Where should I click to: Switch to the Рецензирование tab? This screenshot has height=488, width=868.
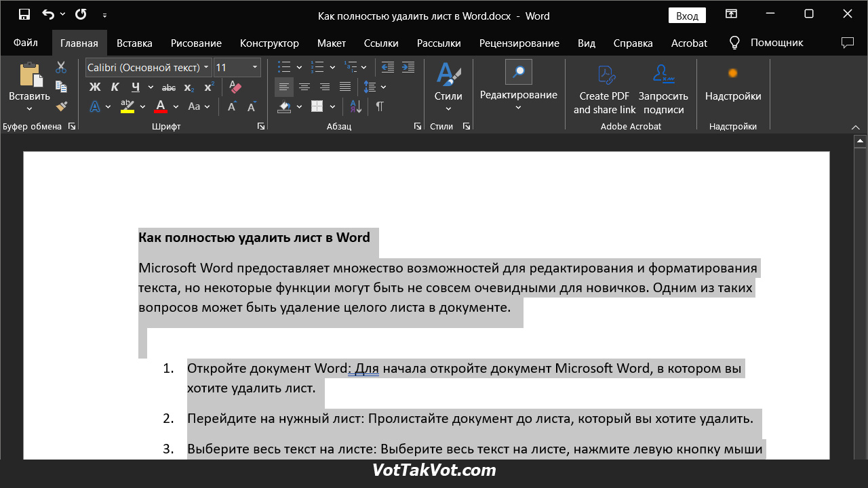[519, 43]
